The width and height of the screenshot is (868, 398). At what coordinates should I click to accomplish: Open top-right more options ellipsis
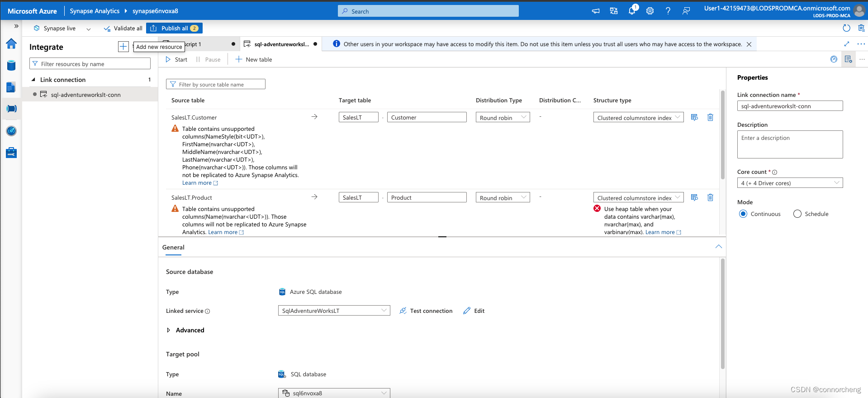coord(861,44)
